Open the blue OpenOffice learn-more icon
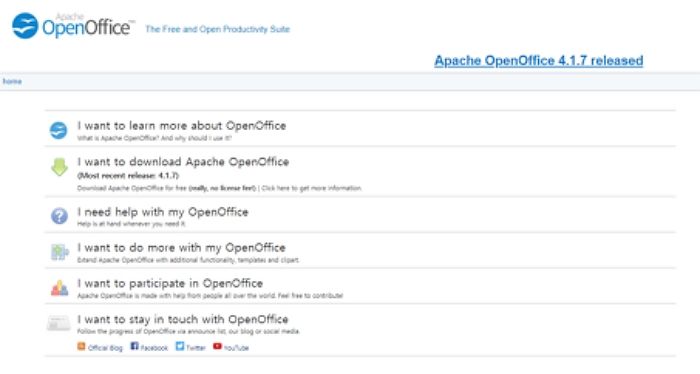The height and width of the screenshot is (374, 700). (58, 130)
